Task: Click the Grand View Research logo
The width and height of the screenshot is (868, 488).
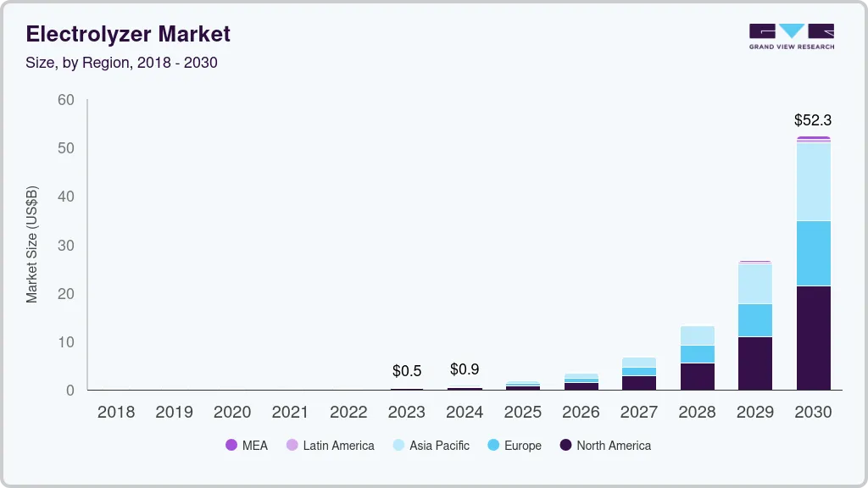Action: 791,36
